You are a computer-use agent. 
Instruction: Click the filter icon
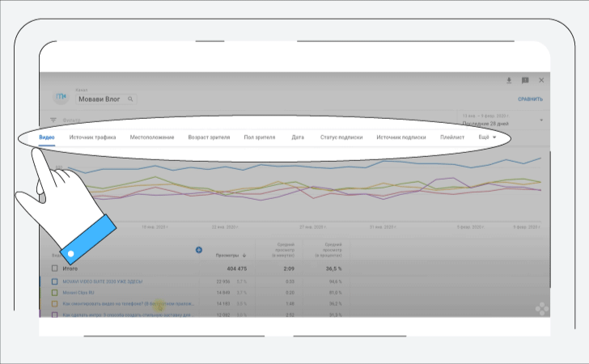click(x=53, y=120)
